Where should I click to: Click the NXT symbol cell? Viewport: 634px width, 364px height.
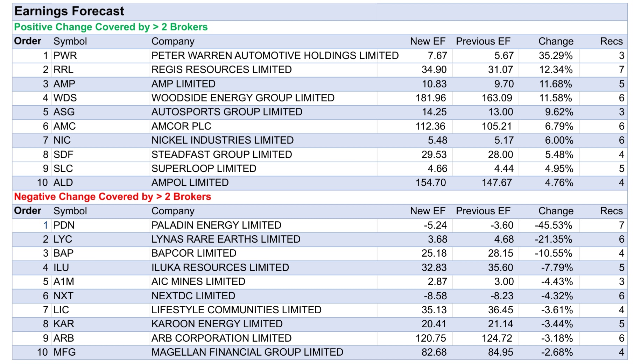point(63,296)
